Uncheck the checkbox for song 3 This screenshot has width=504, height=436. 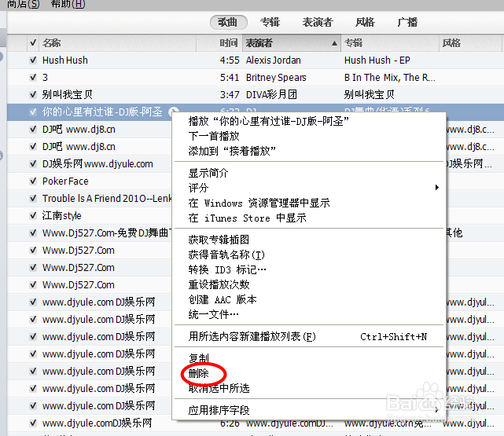(33, 77)
